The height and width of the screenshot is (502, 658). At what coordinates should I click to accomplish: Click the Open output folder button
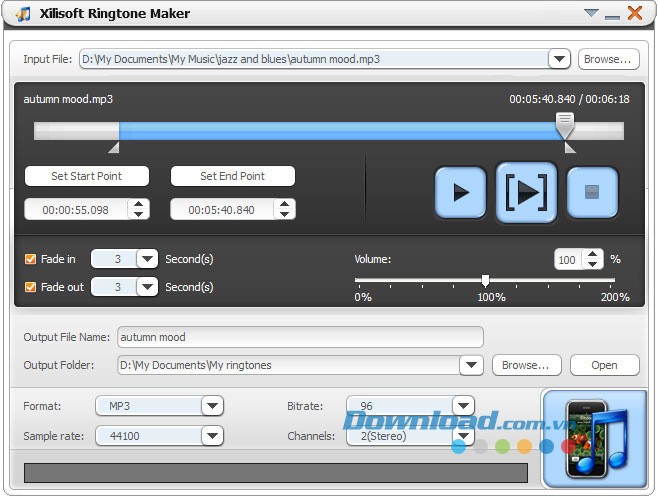(604, 365)
